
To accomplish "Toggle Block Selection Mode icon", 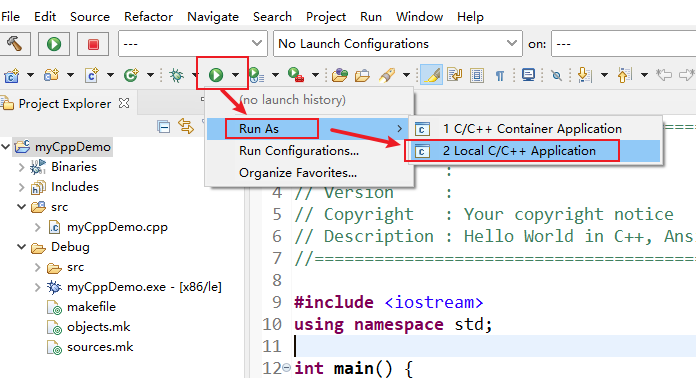I will coord(477,75).
